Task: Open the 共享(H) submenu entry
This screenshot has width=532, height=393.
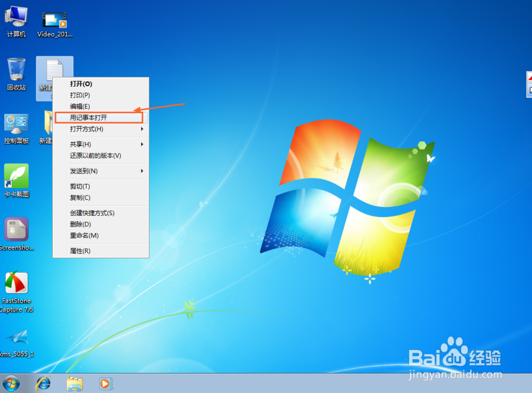Action: point(101,144)
